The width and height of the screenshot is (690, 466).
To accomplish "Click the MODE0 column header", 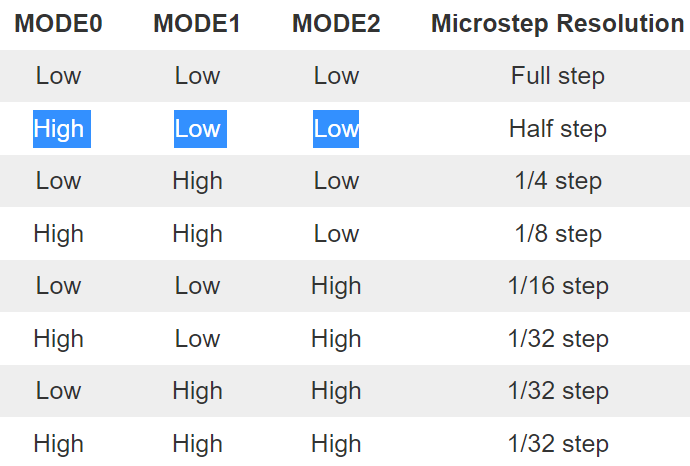I will click(58, 24).
